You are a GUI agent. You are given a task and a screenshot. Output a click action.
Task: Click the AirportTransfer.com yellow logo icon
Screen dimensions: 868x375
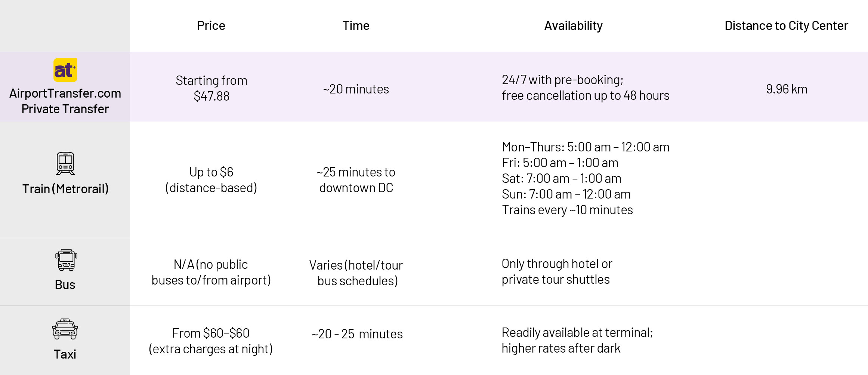pyautogui.click(x=65, y=70)
